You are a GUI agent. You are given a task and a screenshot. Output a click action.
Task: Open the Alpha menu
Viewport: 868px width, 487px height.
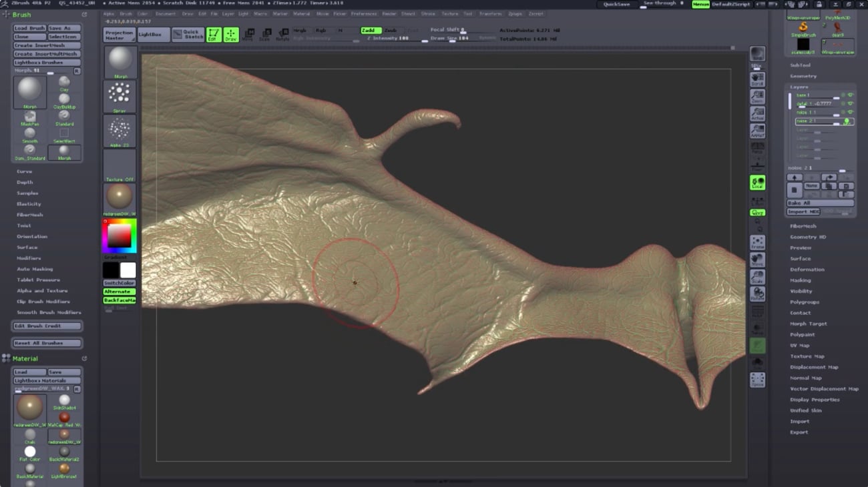[x=108, y=13]
